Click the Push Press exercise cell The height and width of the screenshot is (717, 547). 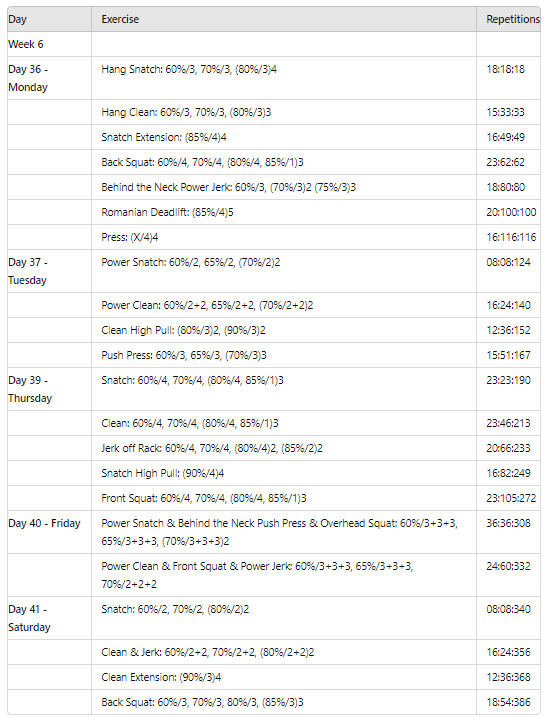coord(284,355)
